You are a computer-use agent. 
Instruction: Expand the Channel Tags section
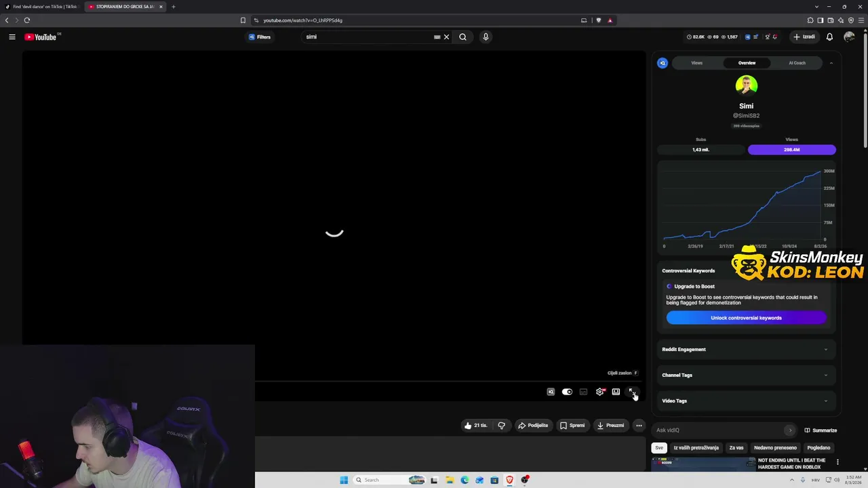pyautogui.click(x=746, y=375)
